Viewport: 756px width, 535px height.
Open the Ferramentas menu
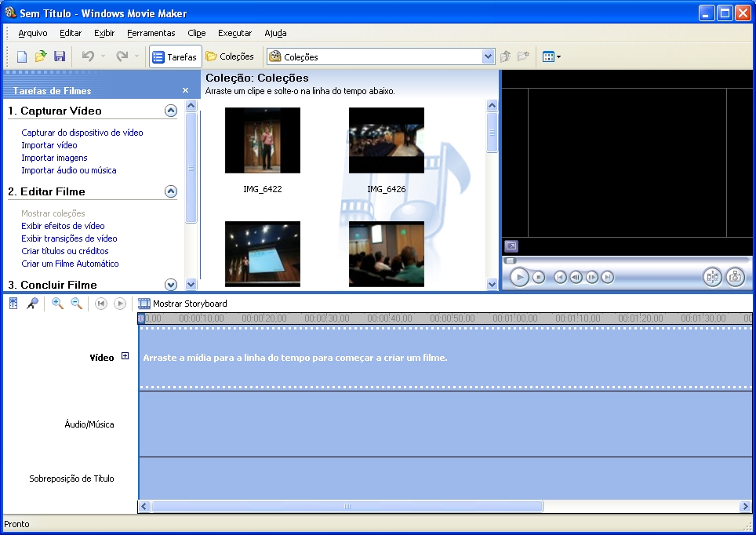[151, 33]
